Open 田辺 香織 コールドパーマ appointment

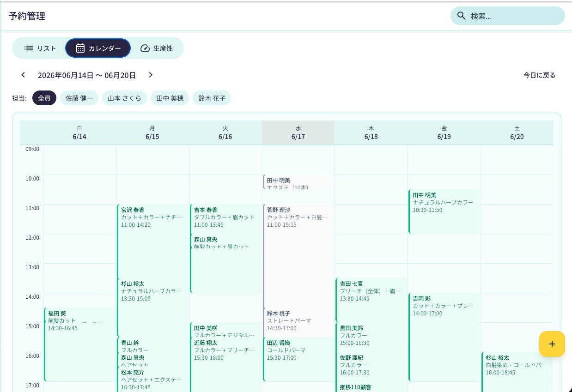298,359
